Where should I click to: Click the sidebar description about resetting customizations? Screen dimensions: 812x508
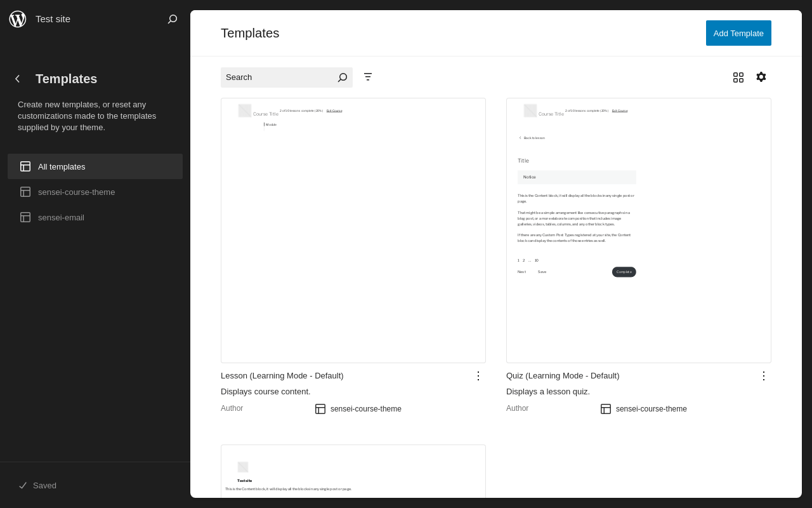(x=87, y=116)
